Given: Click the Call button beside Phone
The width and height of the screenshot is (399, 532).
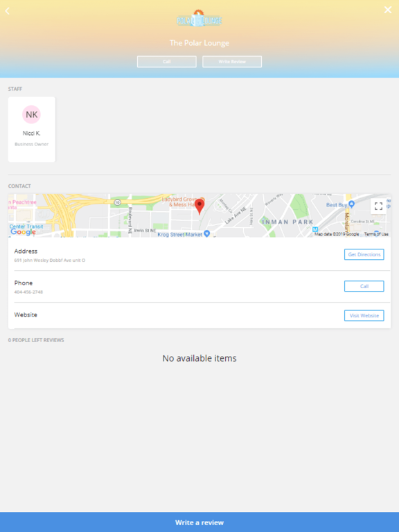Looking at the screenshot, I should [x=364, y=286].
